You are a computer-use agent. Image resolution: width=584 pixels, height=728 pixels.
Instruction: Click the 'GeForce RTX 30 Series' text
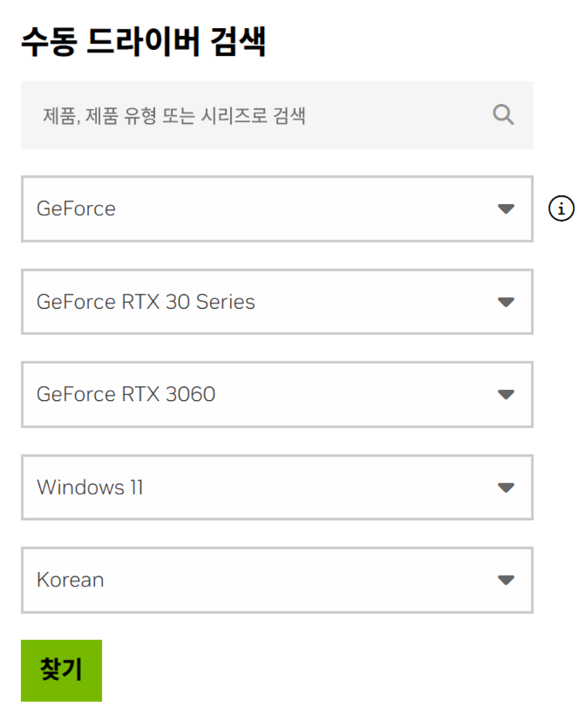145,302
